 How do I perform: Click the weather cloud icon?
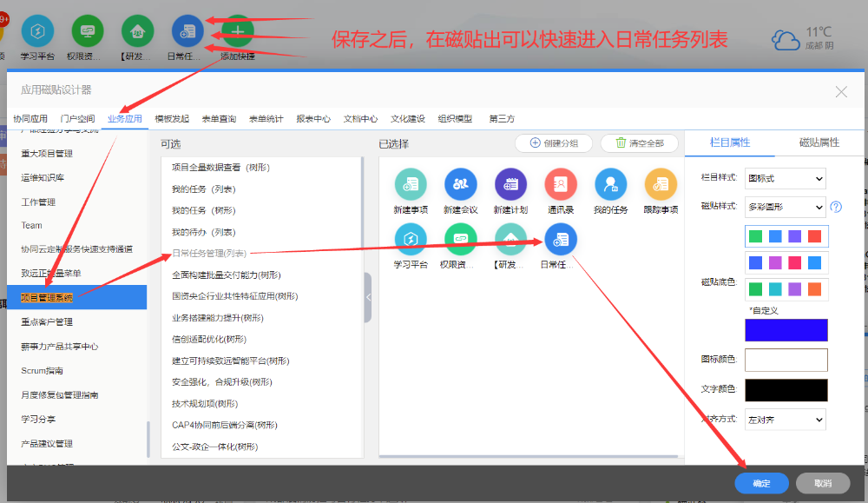click(x=785, y=40)
